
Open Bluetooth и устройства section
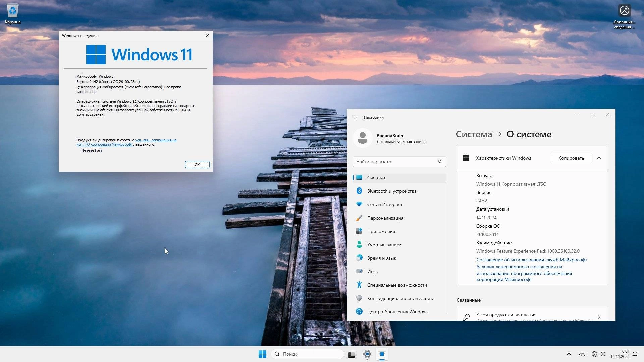point(399,191)
